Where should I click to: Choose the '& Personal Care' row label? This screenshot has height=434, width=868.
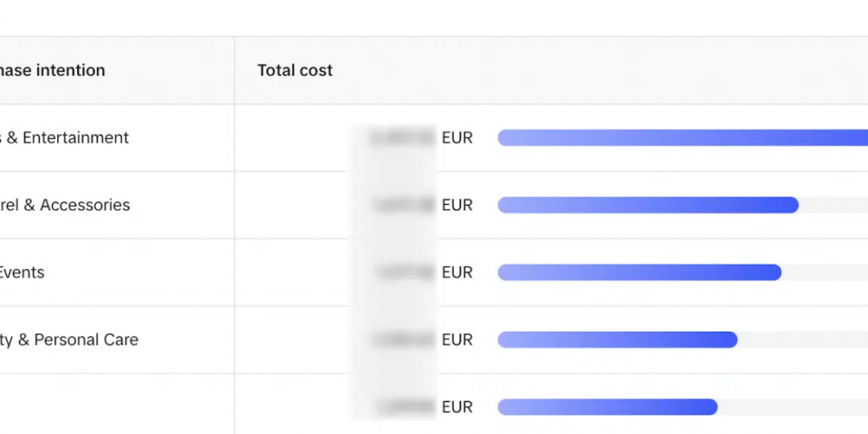point(69,339)
